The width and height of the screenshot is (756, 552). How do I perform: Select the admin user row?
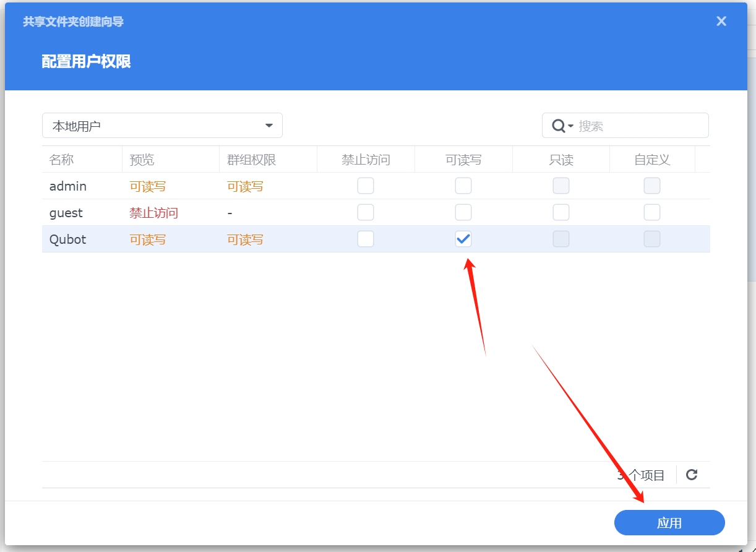click(376, 186)
